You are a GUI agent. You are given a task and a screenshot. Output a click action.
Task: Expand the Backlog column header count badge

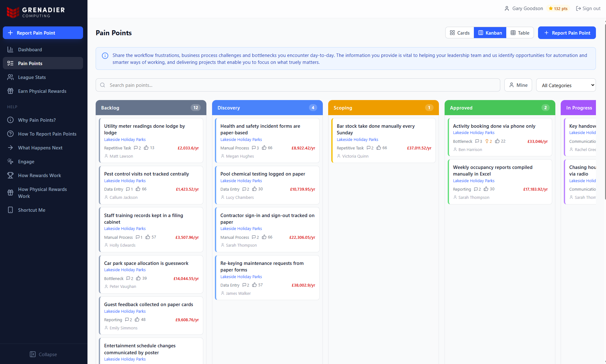tap(195, 108)
